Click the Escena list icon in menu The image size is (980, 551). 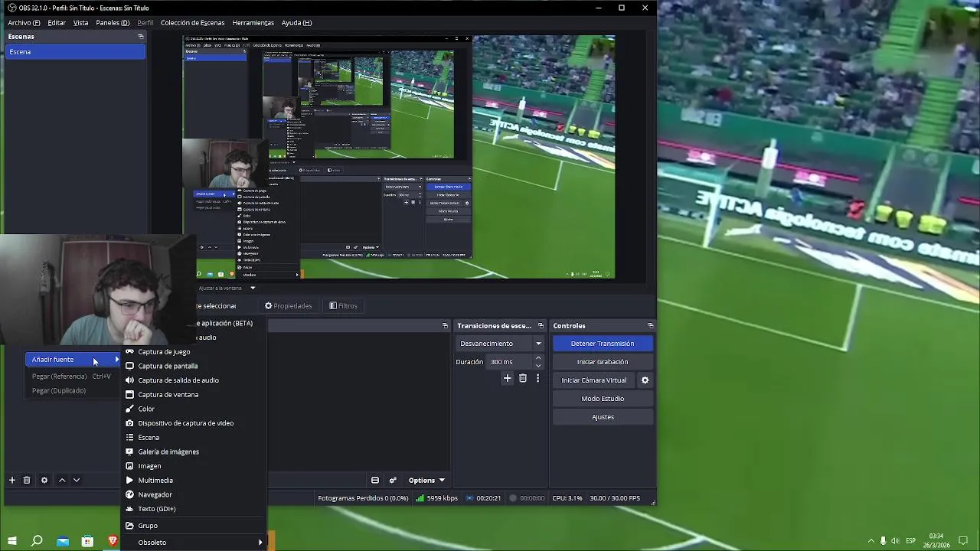pos(129,438)
